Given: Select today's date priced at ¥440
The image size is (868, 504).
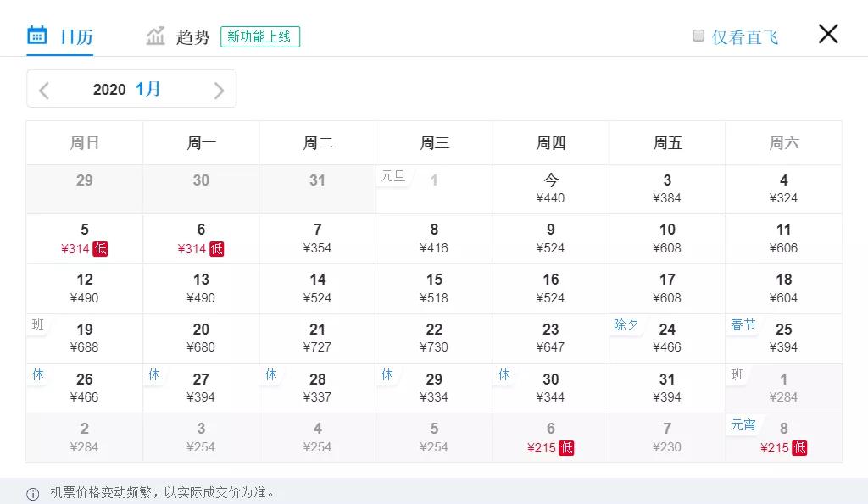Looking at the screenshot, I should click(551, 188).
